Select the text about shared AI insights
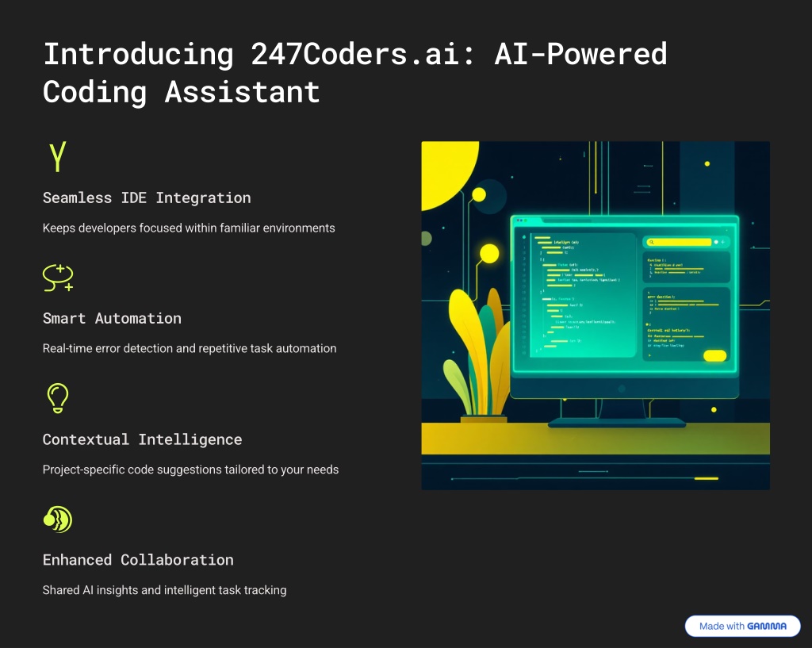 164,590
